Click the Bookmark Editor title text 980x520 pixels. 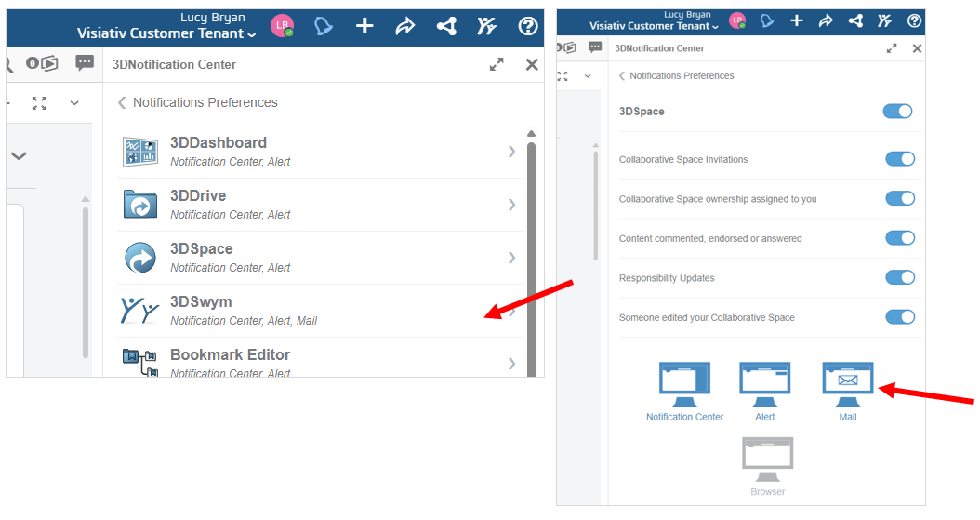click(x=230, y=354)
